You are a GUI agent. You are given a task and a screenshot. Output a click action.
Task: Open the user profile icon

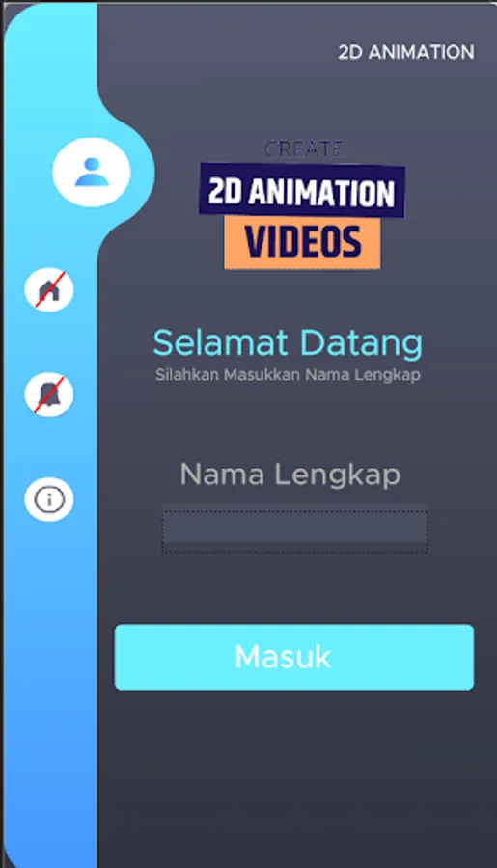pos(92,173)
